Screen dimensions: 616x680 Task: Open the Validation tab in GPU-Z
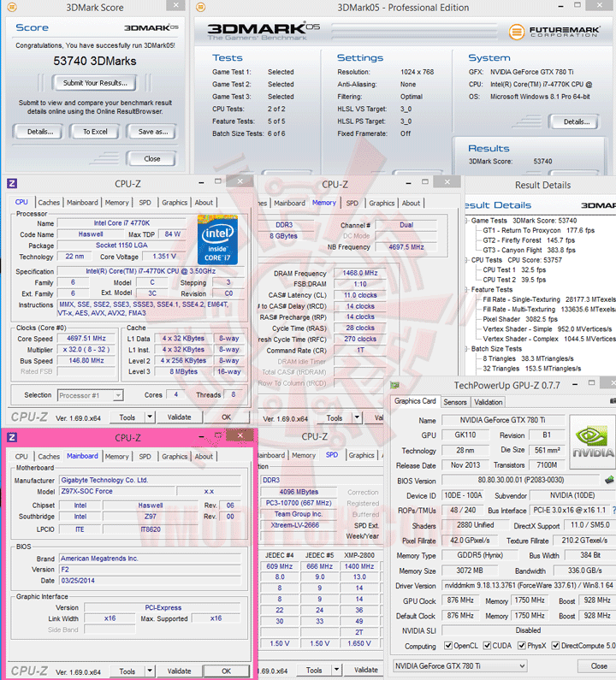coord(488,402)
